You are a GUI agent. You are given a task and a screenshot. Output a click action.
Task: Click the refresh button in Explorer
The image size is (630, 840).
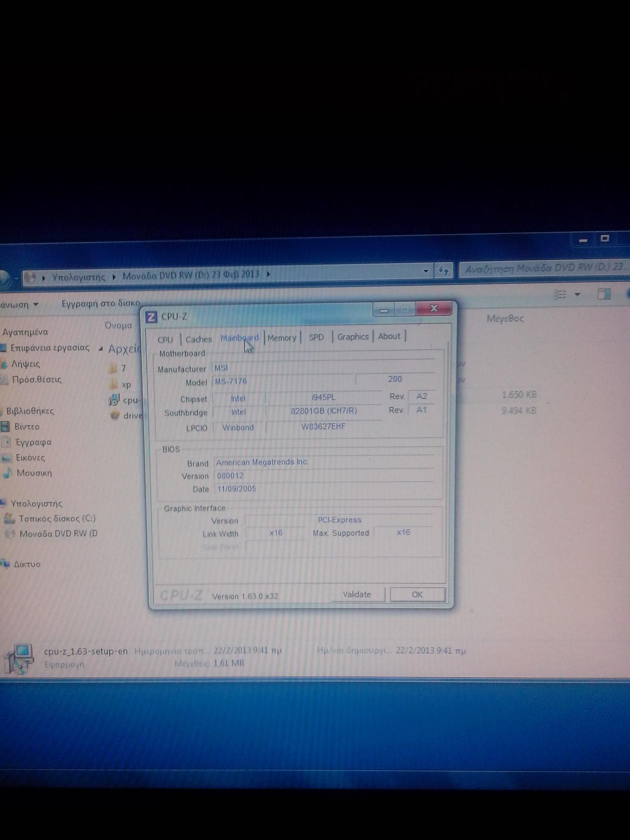point(444,271)
